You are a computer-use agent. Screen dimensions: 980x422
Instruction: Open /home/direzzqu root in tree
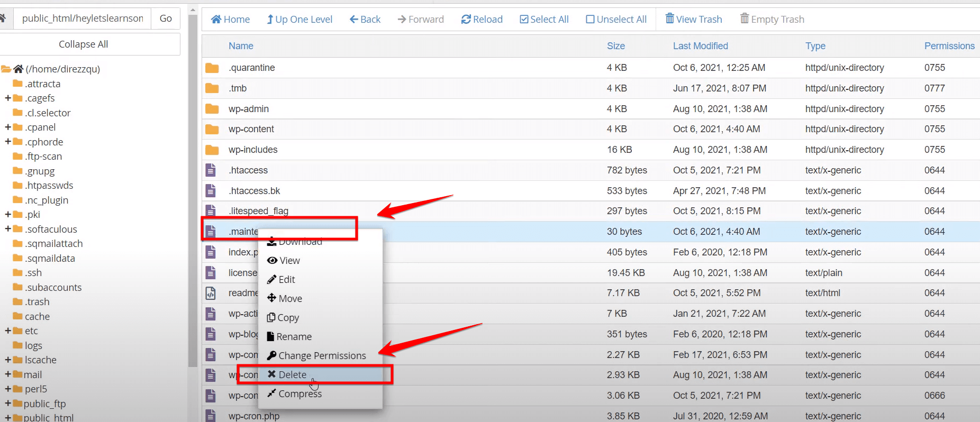tap(62, 69)
